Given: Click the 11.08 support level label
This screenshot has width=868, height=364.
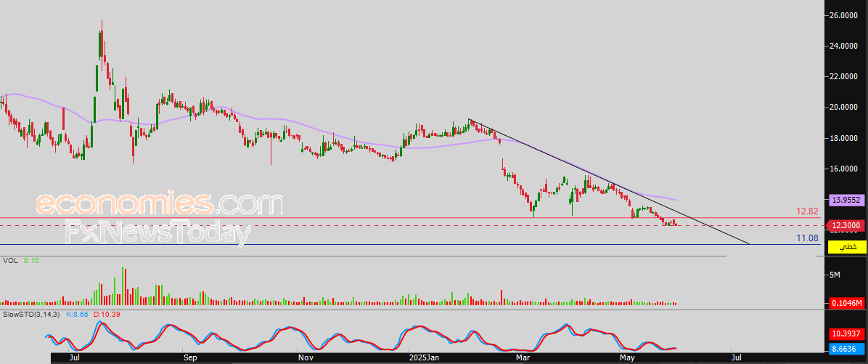Looking at the screenshot, I should pyautogui.click(x=807, y=238).
